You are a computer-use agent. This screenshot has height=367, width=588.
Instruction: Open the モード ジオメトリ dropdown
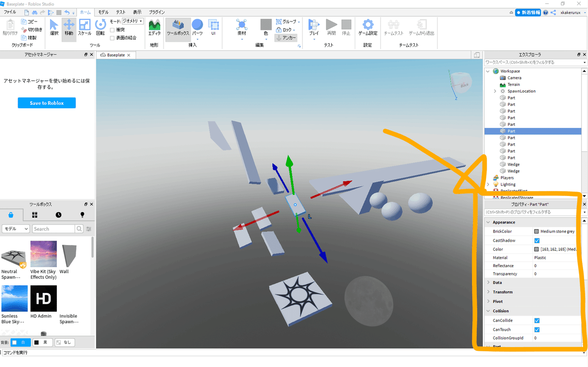[x=132, y=22]
